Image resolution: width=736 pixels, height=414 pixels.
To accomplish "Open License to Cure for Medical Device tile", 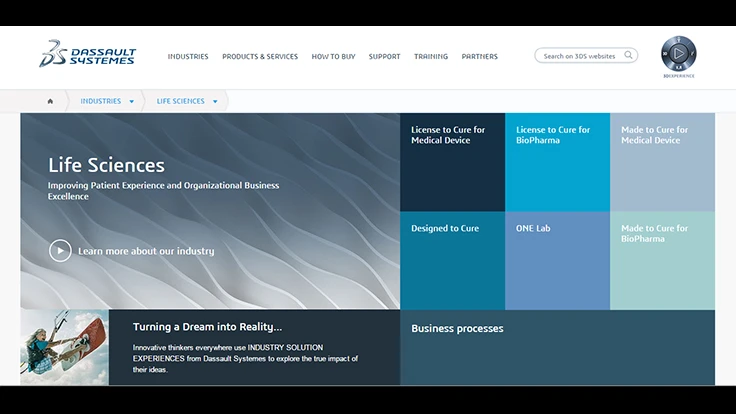I will click(x=452, y=161).
